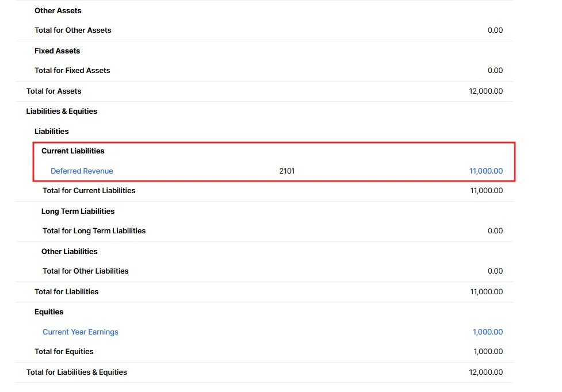Image resolution: width=562 pixels, height=392 pixels.
Task: Select the Total for Other Assets row label
Action: click(x=72, y=30)
